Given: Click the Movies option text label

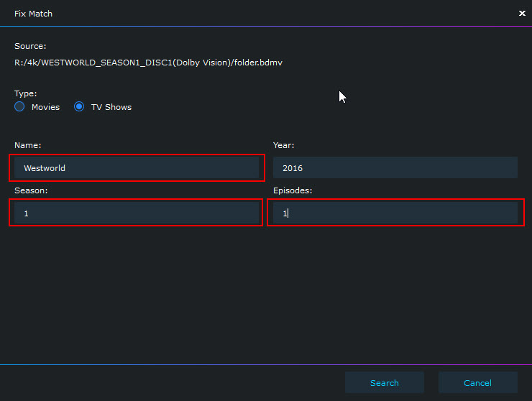Looking at the screenshot, I should [45, 107].
